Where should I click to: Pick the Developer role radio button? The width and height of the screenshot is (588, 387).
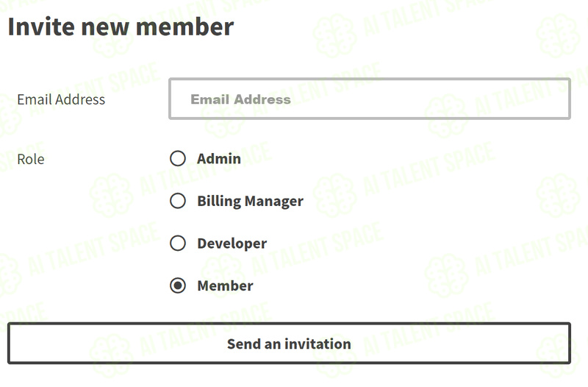tap(178, 244)
